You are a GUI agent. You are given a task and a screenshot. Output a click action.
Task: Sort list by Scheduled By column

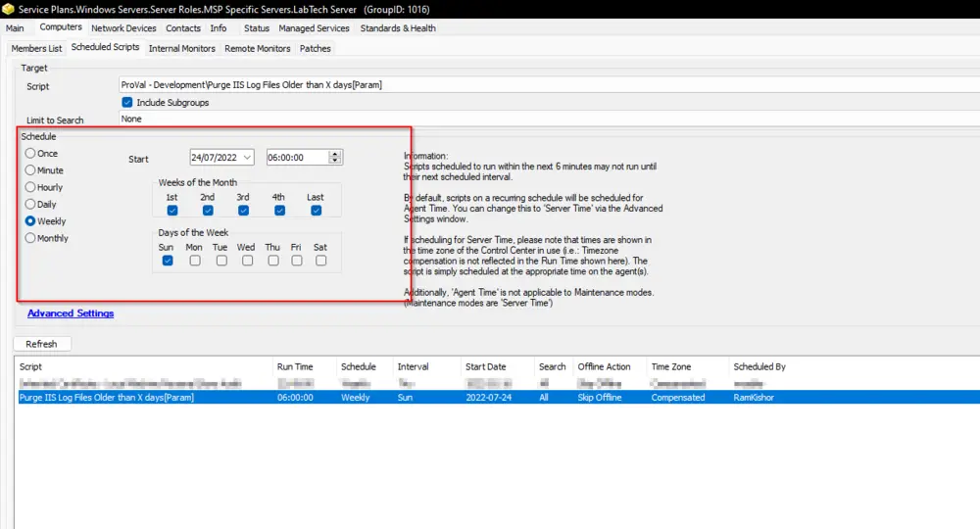pyautogui.click(x=759, y=366)
